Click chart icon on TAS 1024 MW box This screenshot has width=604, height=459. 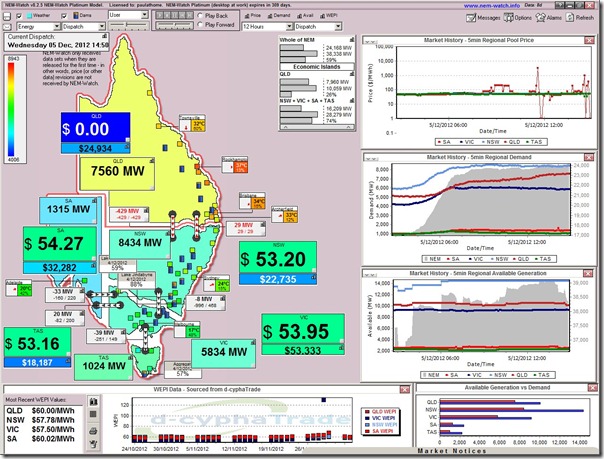click(x=131, y=358)
